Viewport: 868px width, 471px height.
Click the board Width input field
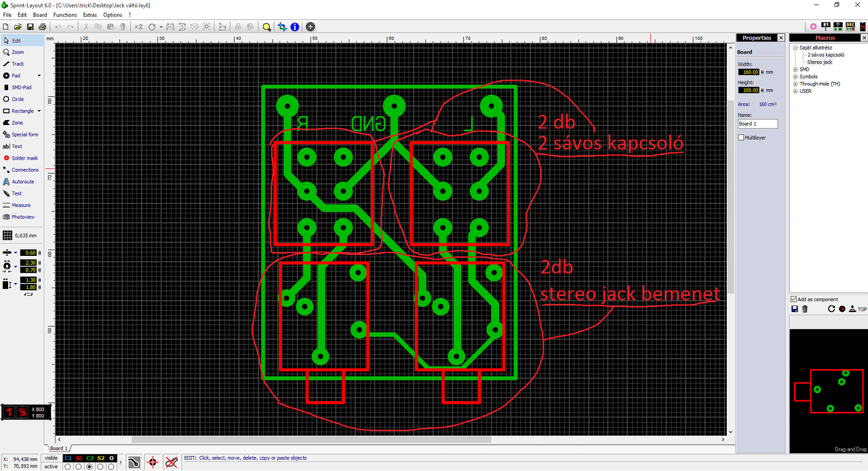point(749,72)
